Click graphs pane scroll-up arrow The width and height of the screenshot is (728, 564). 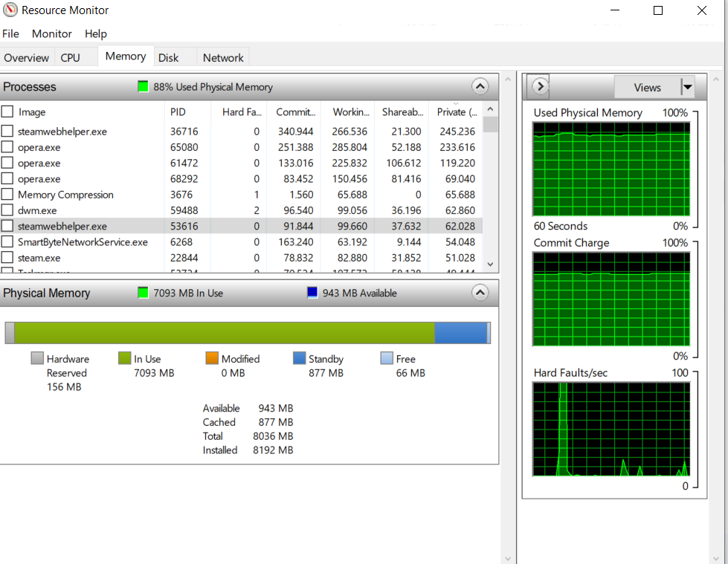point(715,80)
